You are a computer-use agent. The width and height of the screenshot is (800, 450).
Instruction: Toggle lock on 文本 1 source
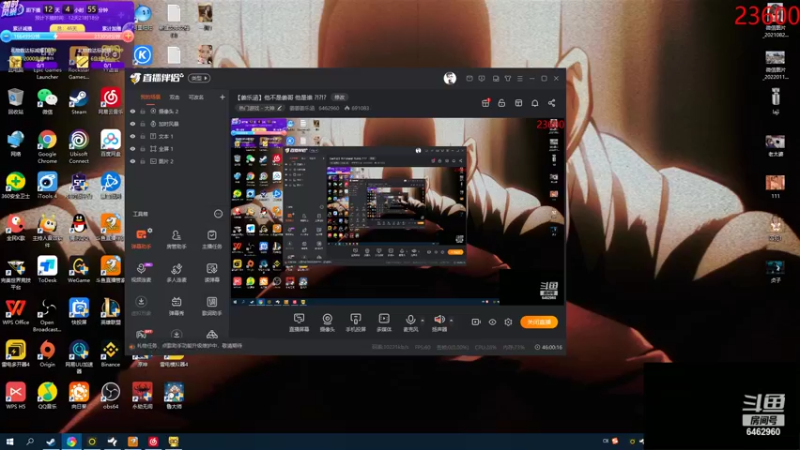coord(143,136)
